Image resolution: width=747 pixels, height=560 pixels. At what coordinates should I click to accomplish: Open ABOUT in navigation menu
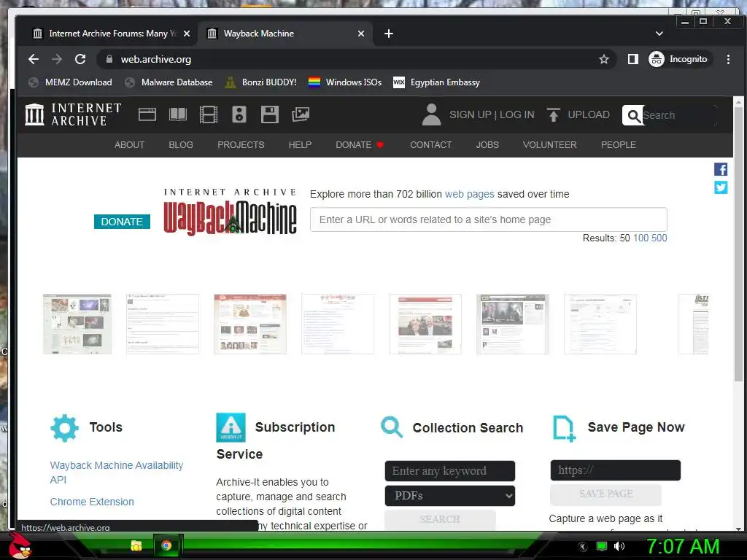click(129, 145)
